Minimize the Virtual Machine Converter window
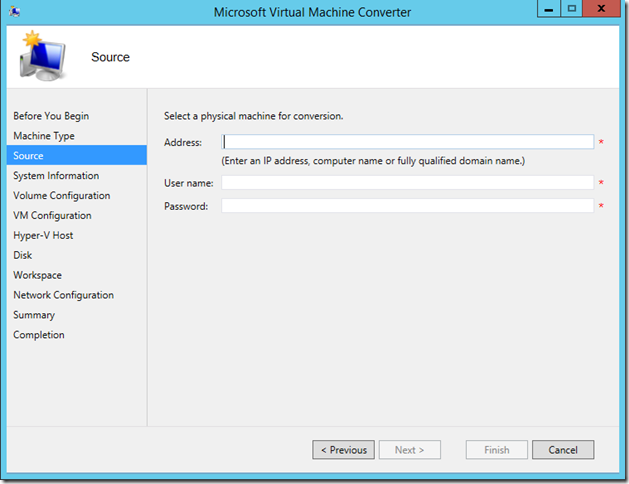 (548, 9)
